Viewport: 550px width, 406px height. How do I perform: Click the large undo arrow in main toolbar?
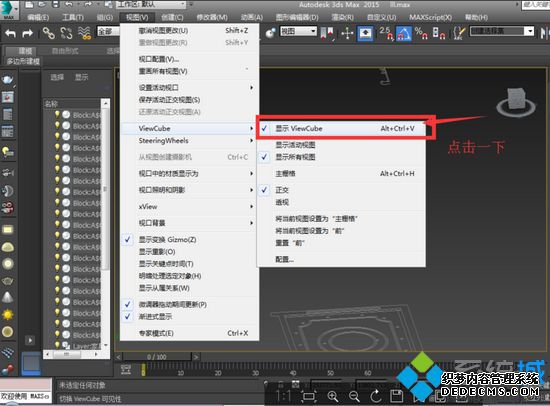pos(11,33)
